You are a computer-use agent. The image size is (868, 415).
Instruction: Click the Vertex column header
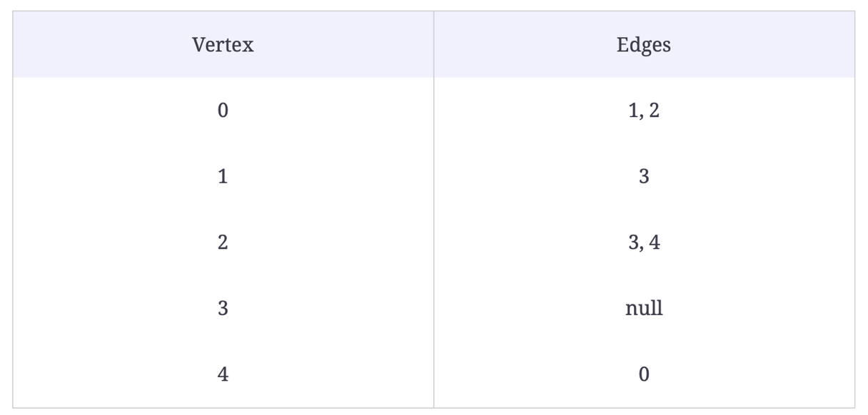tap(223, 44)
